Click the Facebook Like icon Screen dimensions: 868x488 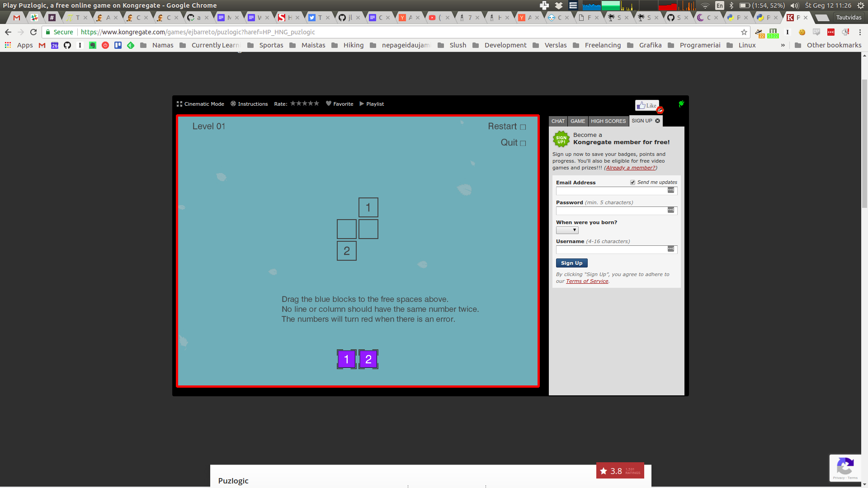tap(646, 104)
